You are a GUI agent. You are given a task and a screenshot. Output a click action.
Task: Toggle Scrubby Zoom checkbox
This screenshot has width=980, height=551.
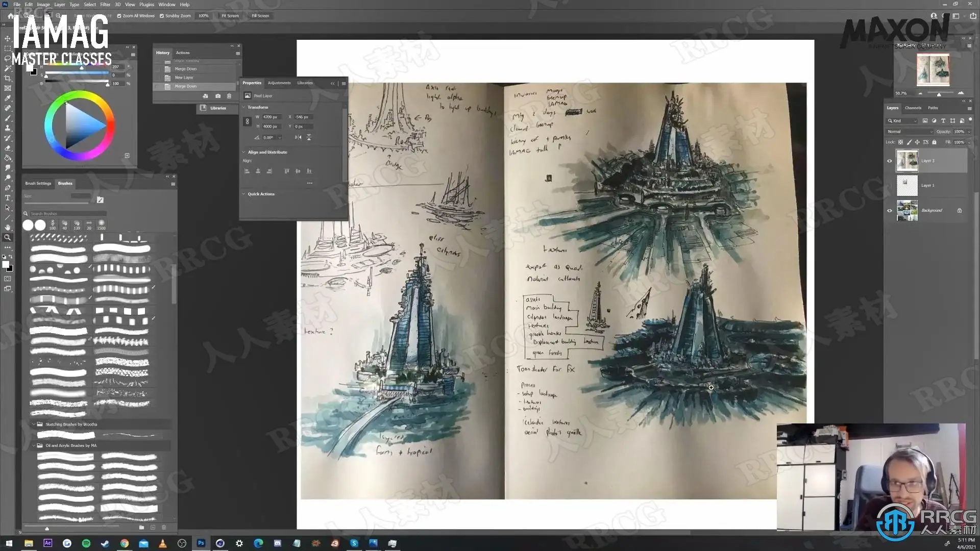162,16
